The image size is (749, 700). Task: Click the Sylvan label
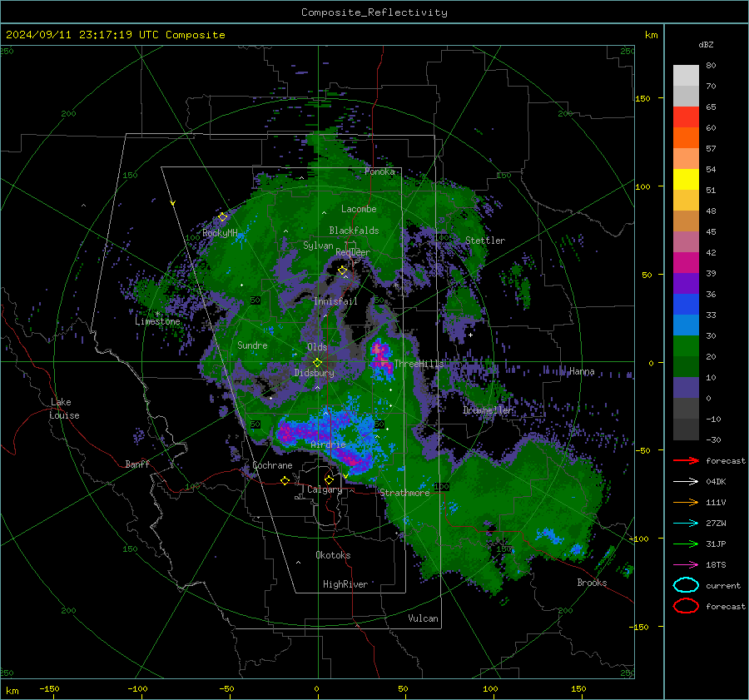(x=318, y=246)
